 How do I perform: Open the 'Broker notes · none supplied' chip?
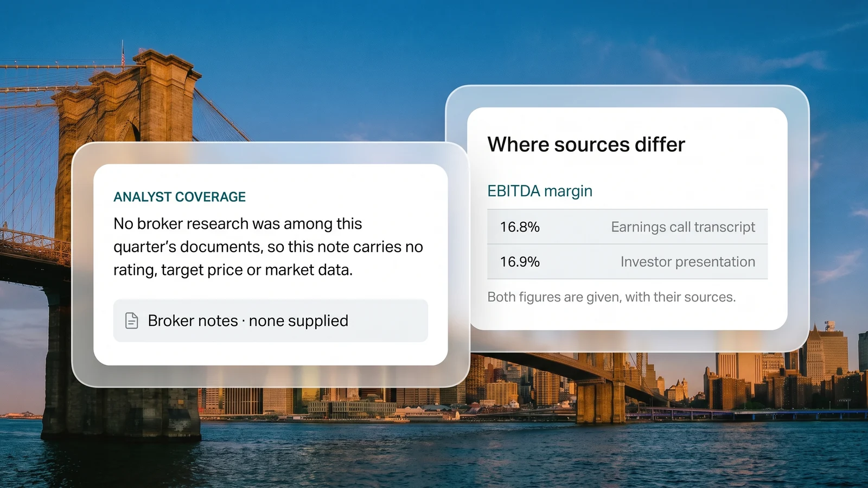coord(270,320)
